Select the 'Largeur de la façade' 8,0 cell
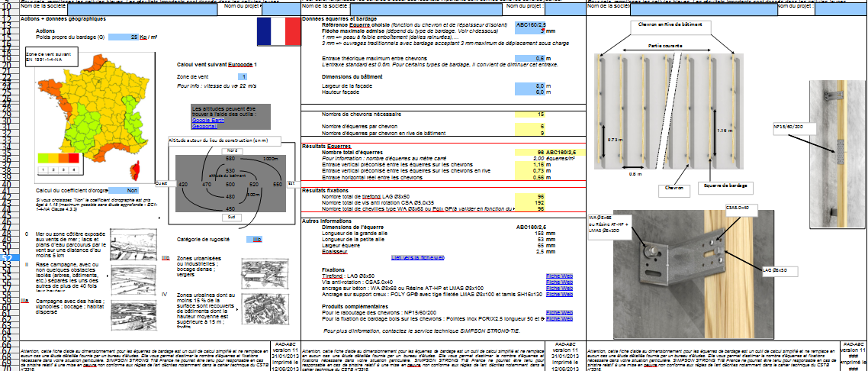Viewport: 868px width, 371px height. [530, 86]
